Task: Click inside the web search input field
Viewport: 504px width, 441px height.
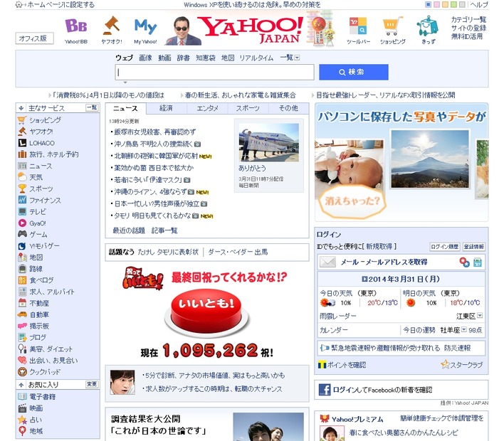Action: click(214, 73)
